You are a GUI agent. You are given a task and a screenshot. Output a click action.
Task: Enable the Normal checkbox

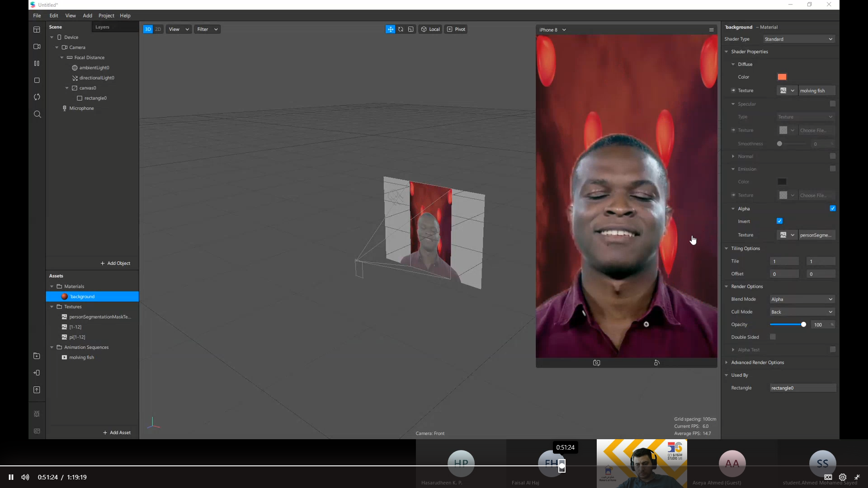click(x=833, y=156)
